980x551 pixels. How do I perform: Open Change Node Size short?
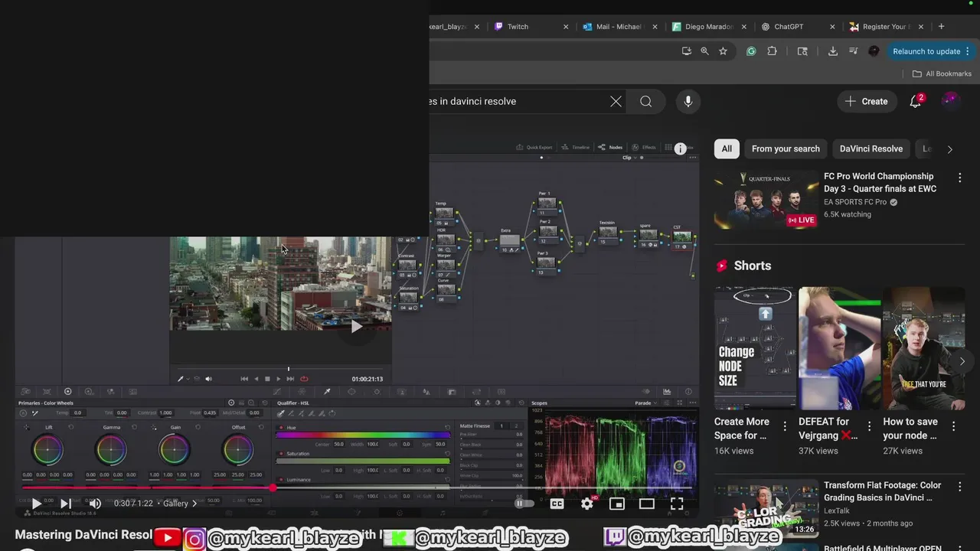tap(755, 348)
